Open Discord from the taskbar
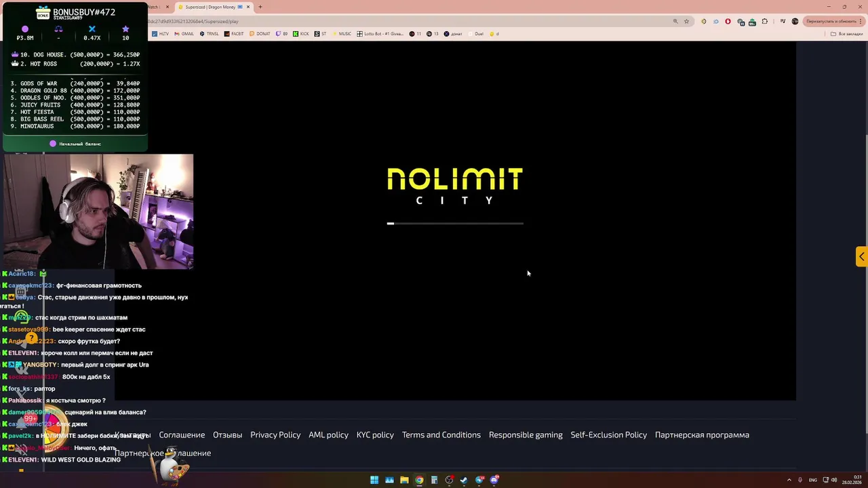Viewport: 868px width, 488px height. pos(494,480)
